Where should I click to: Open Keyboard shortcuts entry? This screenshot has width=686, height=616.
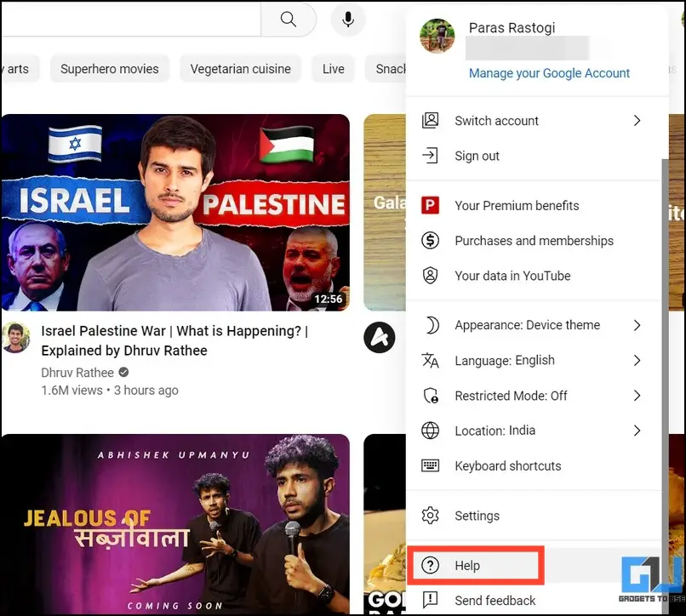(534, 465)
